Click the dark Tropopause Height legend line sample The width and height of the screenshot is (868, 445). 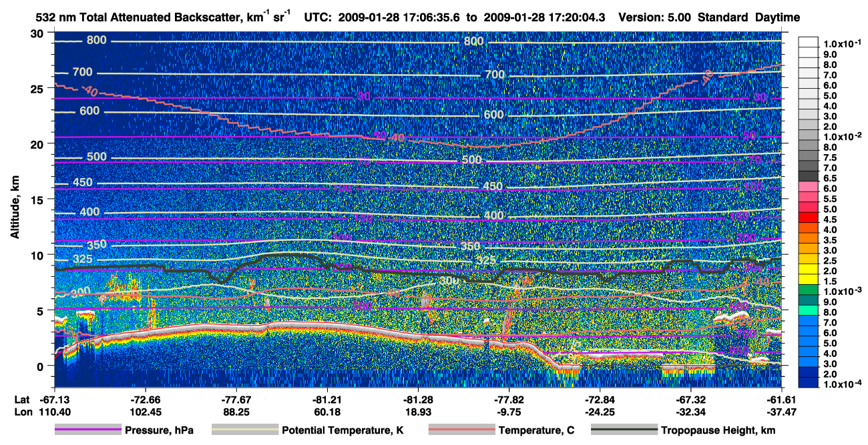(624, 430)
